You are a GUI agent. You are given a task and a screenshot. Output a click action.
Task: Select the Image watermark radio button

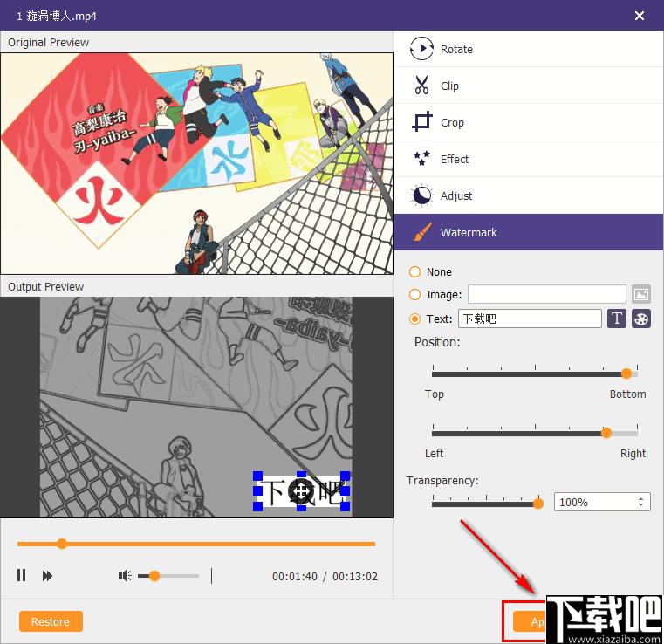click(414, 295)
